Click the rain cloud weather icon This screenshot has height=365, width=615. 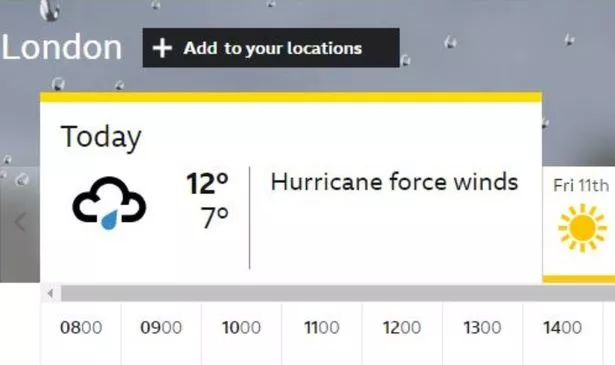[x=109, y=203]
